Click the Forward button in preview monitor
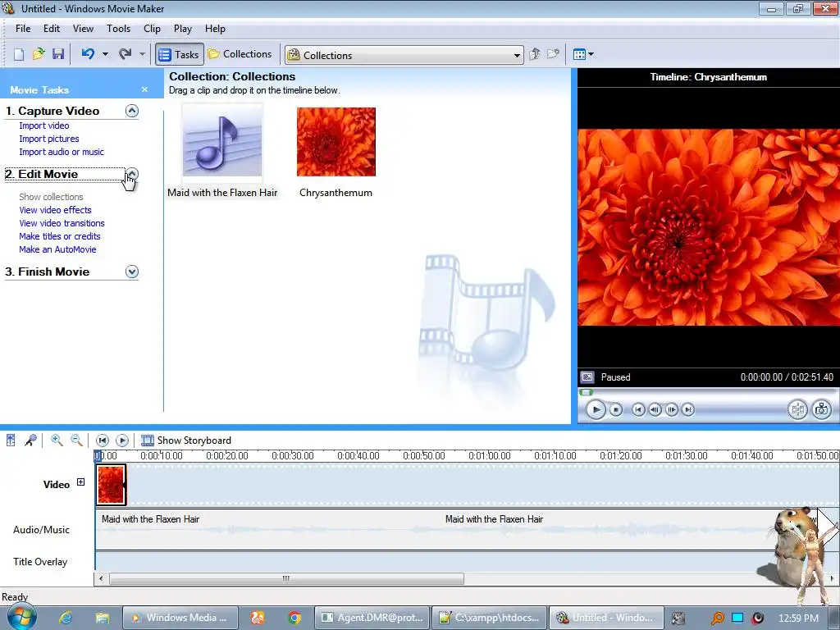The height and width of the screenshot is (630, 840). pyautogui.click(x=688, y=410)
